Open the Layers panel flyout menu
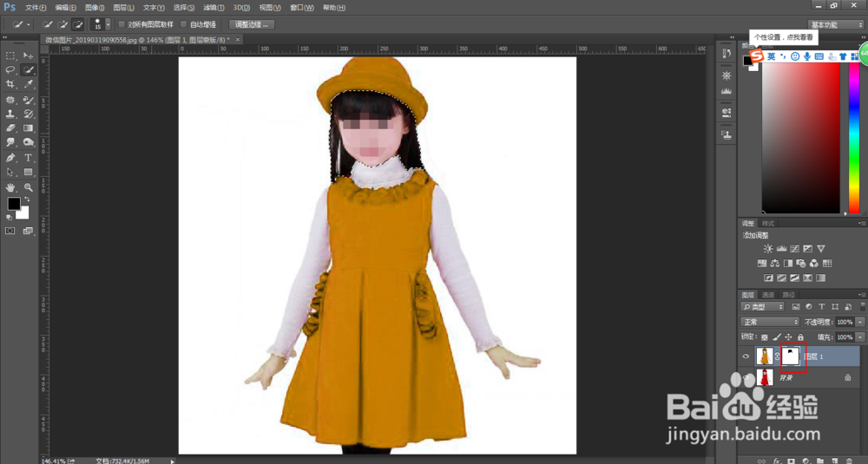The height and width of the screenshot is (464, 868). [x=861, y=295]
